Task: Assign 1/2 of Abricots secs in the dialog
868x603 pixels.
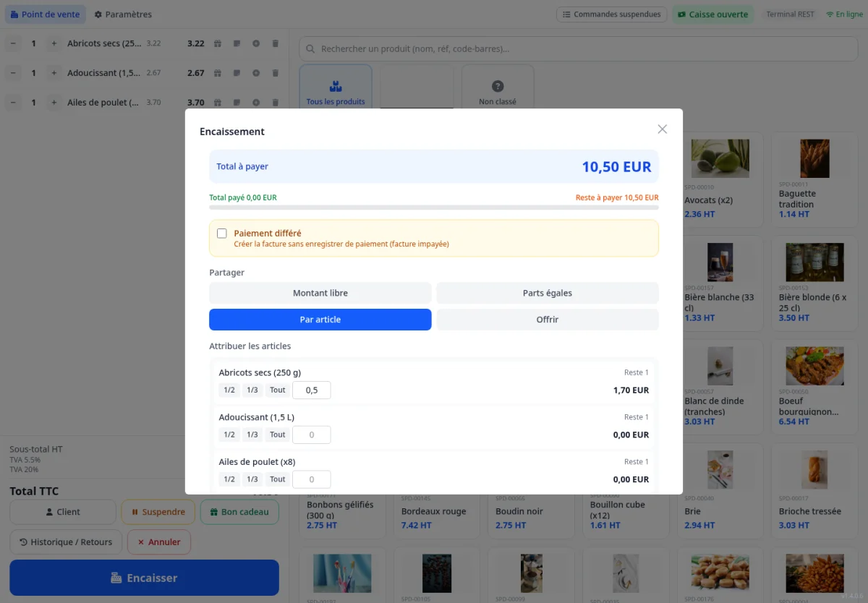Action: (x=229, y=390)
